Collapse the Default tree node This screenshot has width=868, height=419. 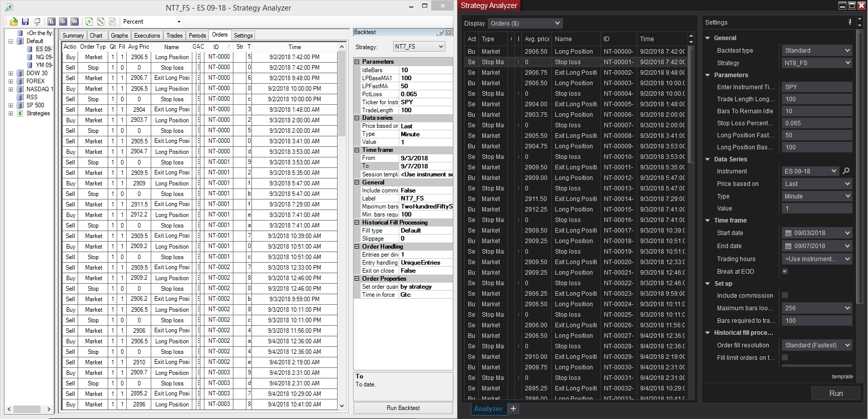click(11, 41)
